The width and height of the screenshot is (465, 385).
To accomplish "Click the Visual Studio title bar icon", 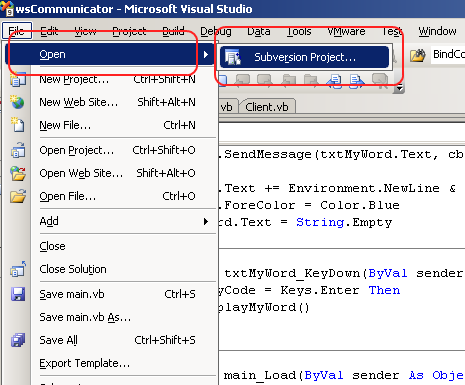I will (7, 8).
